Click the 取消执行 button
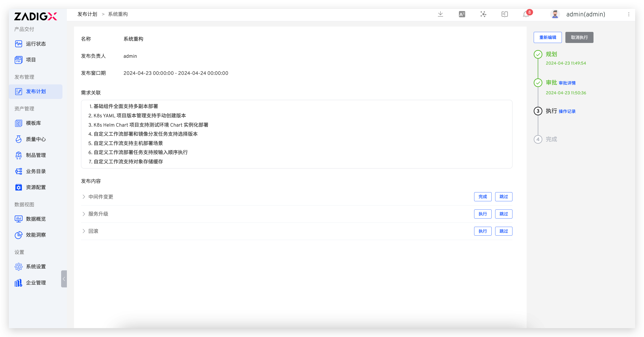Screen dimensions: 644x337 coord(579,37)
